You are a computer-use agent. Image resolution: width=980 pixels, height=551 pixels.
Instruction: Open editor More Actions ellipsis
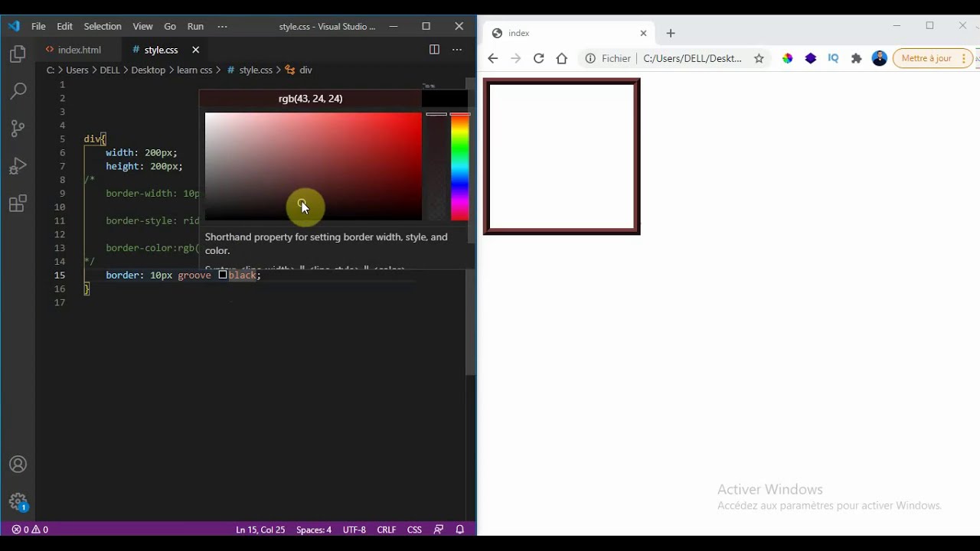click(x=457, y=50)
